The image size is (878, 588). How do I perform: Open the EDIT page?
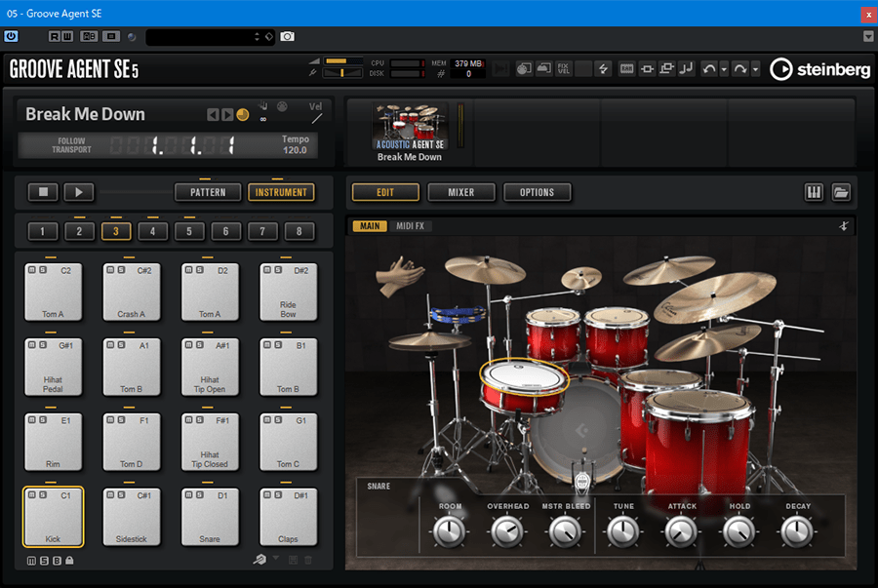[x=385, y=192]
